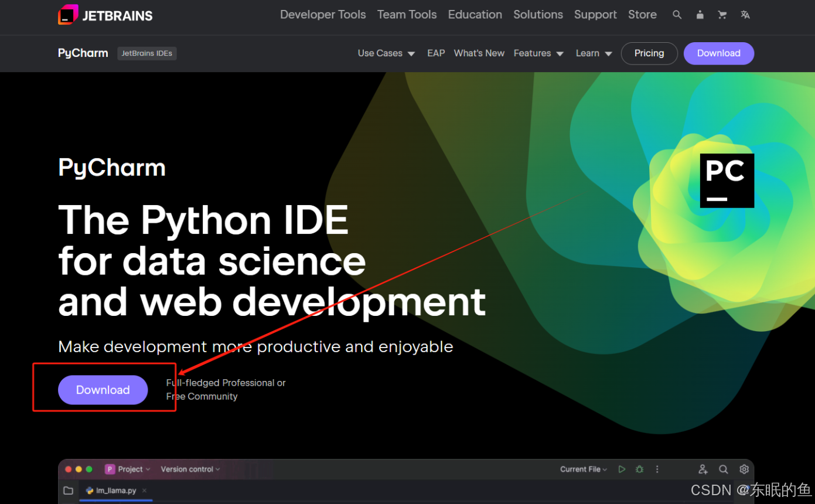Expand Project dropdown in IDE preview
This screenshot has width=815, height=504.
[134, 469]
